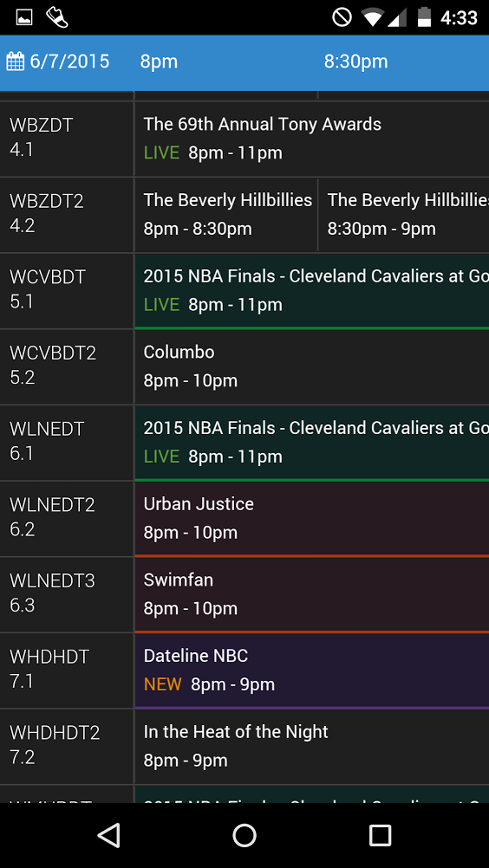Screen dimensions: 489x868
Task: Open the Columbo program listing
Action: tap(312, 366)
